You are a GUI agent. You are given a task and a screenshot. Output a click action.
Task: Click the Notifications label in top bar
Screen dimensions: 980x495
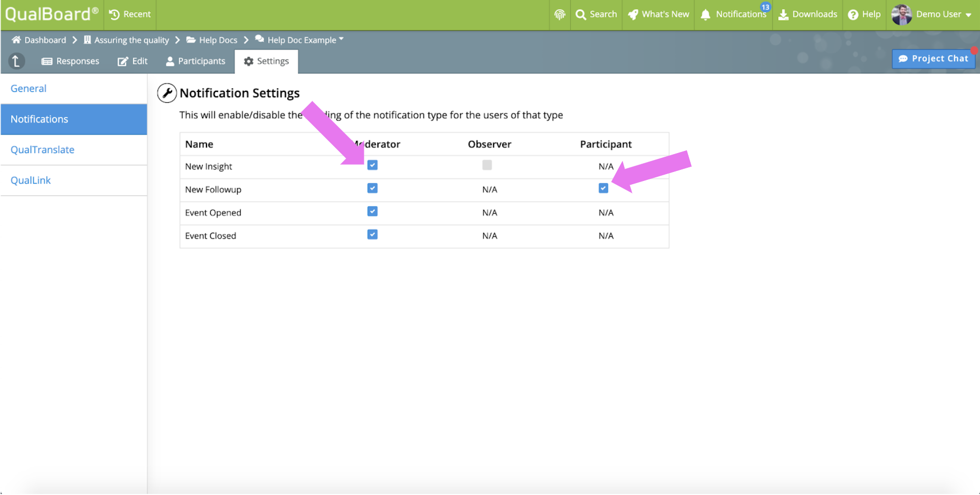click(741, 14)
